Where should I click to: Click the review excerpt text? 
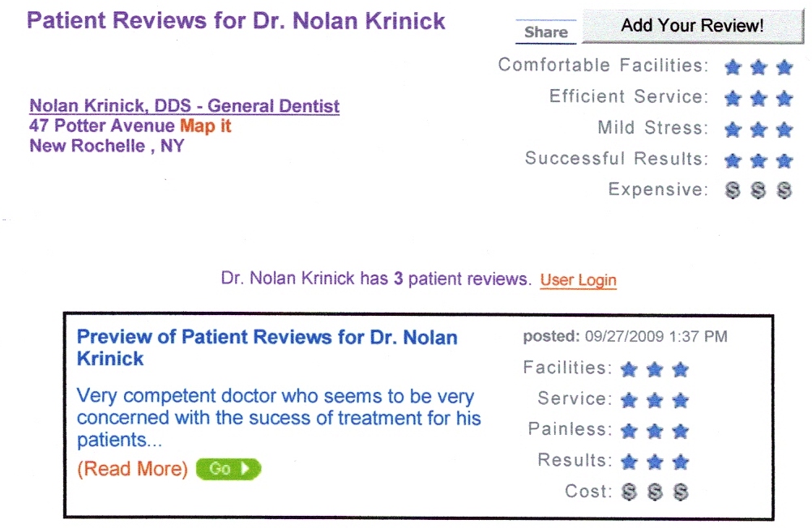279,418
